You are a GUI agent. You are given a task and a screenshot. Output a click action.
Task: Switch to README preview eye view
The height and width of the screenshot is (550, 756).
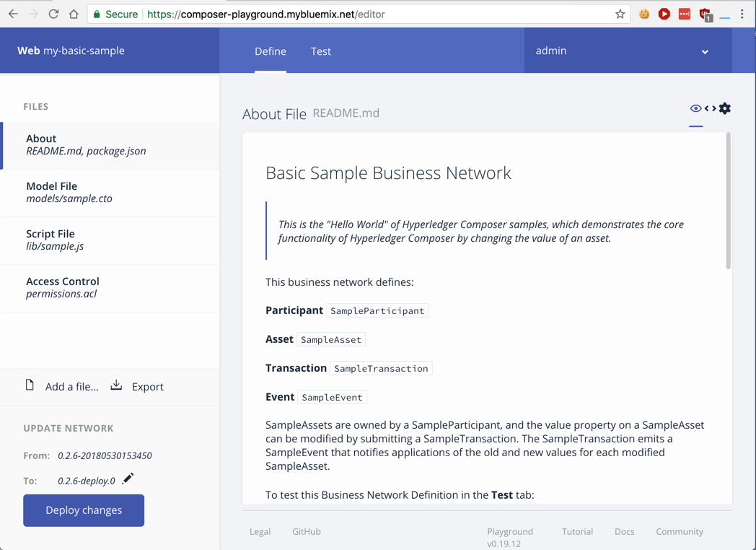695,109
